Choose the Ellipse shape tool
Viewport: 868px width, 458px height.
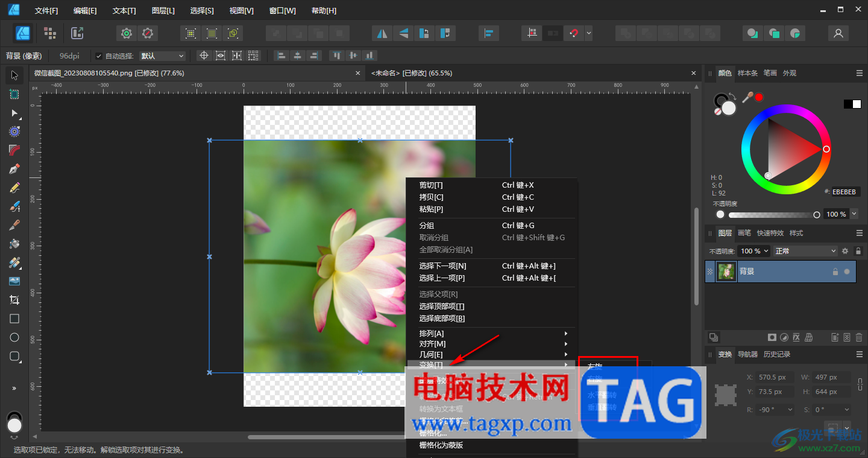pos(14,337)
